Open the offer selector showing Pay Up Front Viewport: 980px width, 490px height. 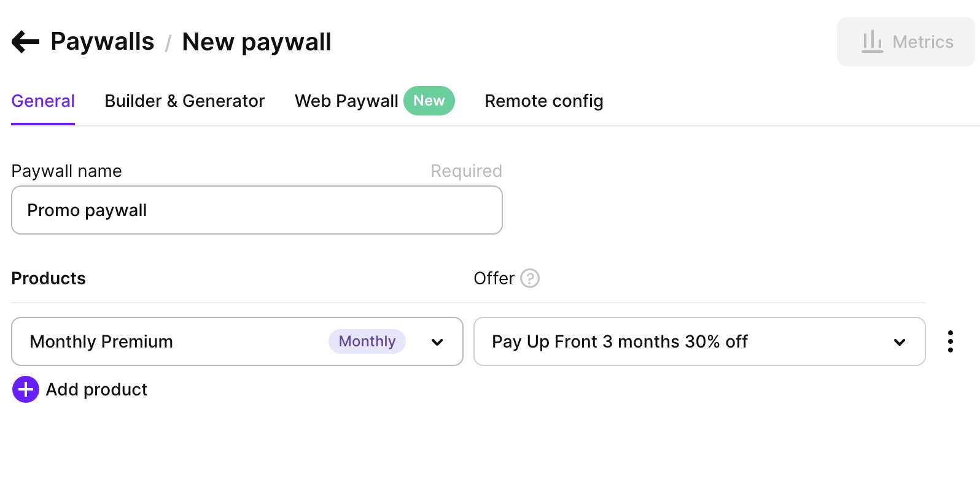[699, 341]
